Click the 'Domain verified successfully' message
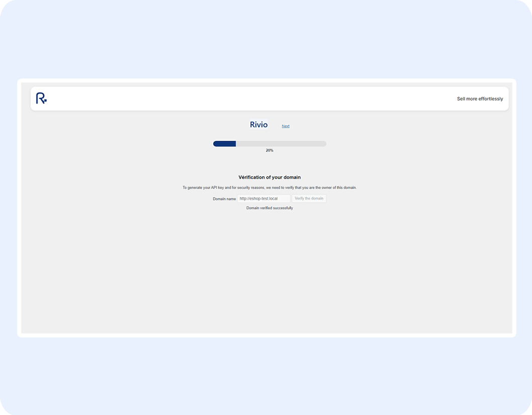532x415 pixels. pos(270,208)
